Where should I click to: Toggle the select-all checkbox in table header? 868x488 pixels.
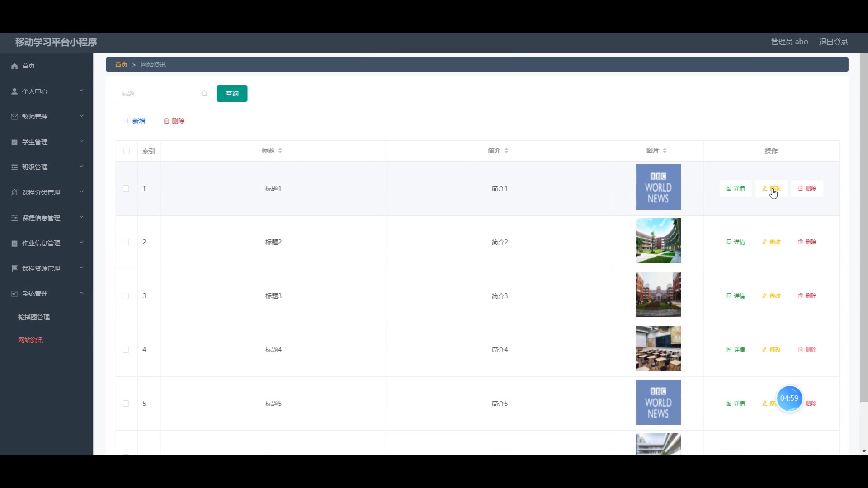(x=127, y=151)
